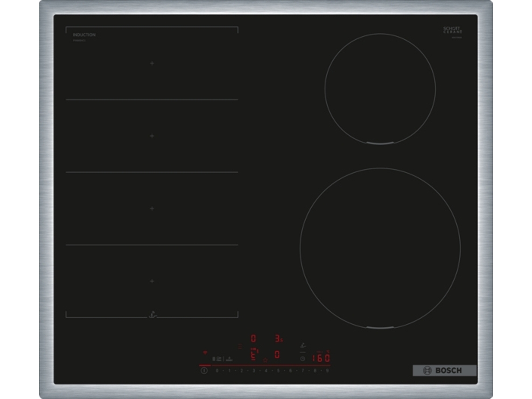Touch the control lock pause icon
532x399 pixels.
click(213, 359)
